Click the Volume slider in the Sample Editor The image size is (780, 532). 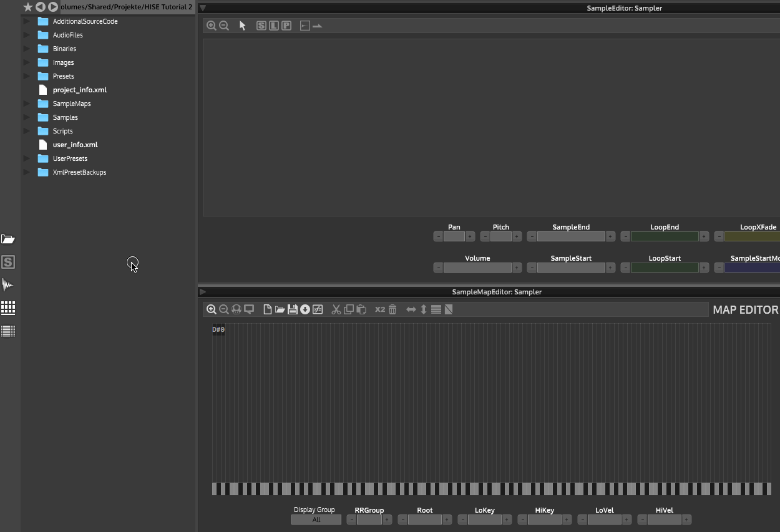pyautogui.click(x=477, y=267)
